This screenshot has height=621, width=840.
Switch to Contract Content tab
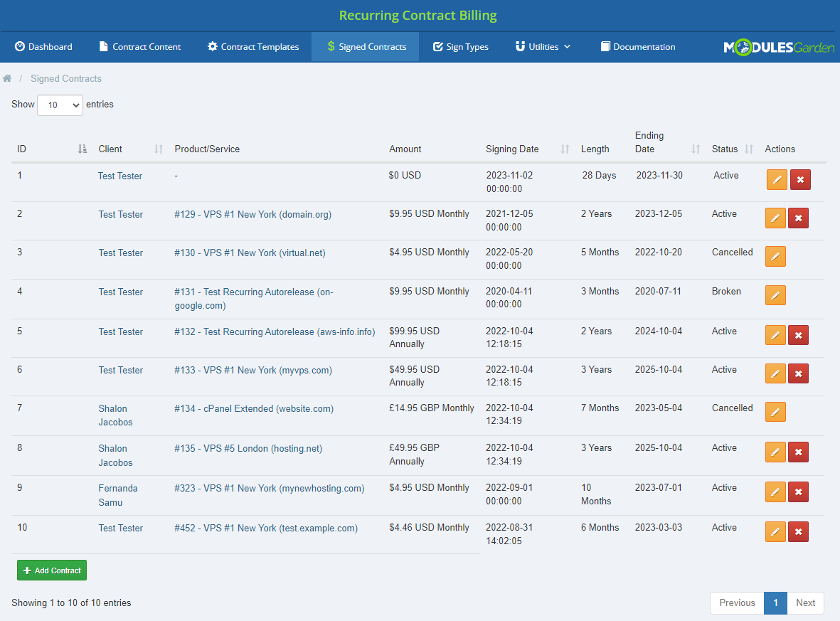click(140, 47)
